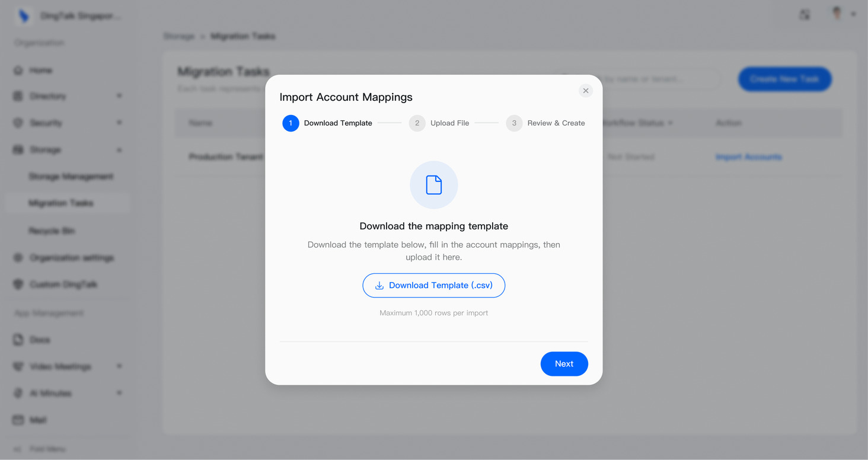Screen dimensions: 868x460
Task: Open Storage Management in sidebar
Action: [71, 177]
